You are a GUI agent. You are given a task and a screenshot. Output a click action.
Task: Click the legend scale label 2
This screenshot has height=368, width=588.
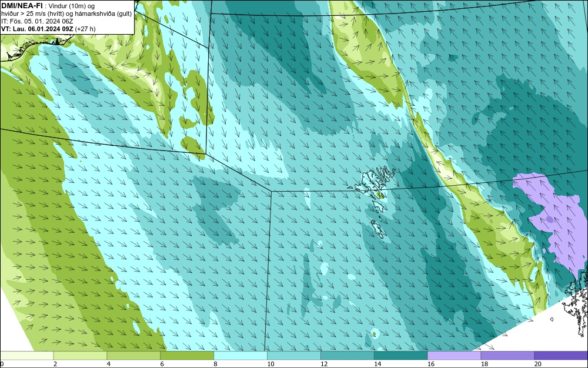click(x=55, y=364)
